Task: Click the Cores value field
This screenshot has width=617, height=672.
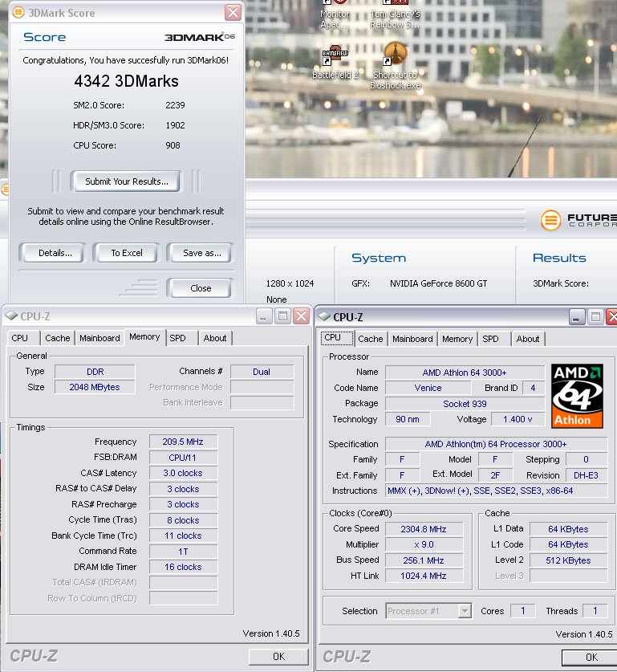Action: (x=523, y=611)
